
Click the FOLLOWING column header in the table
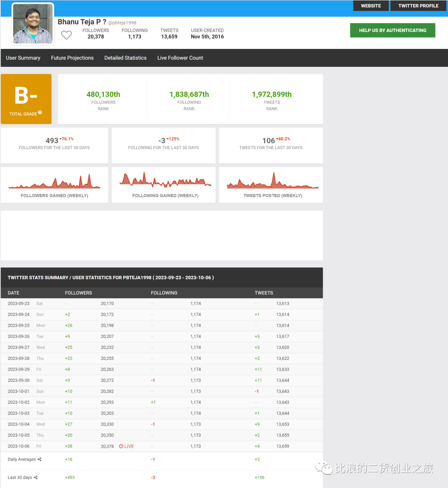point(164,293)
